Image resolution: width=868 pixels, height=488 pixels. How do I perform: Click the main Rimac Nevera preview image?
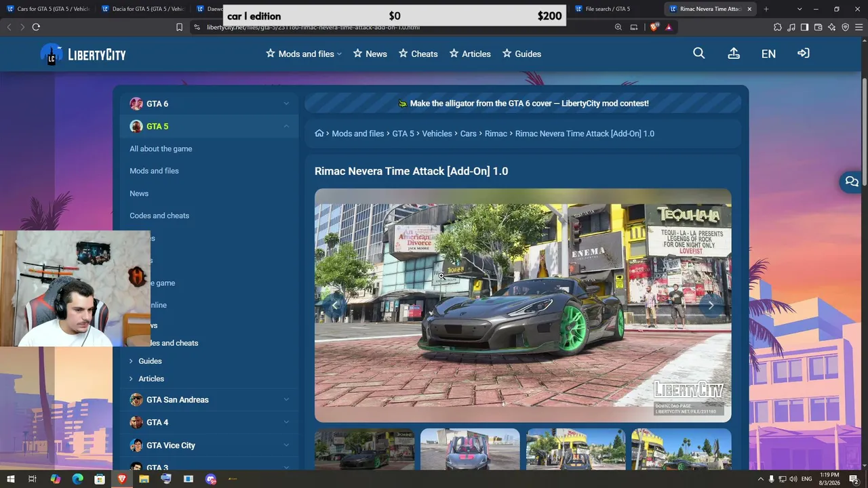523,306
